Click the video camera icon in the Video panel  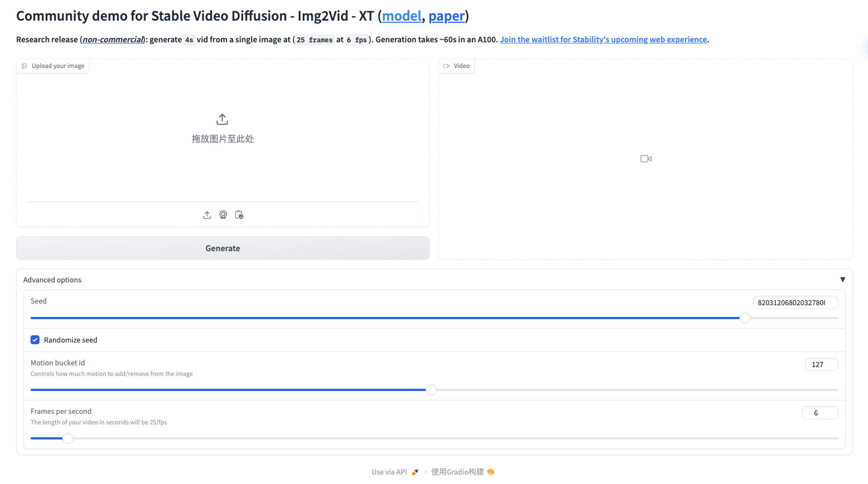point(645,158)
